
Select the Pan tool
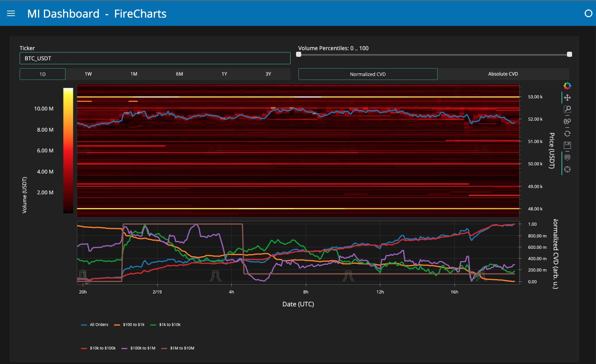(x=567, y=98)
